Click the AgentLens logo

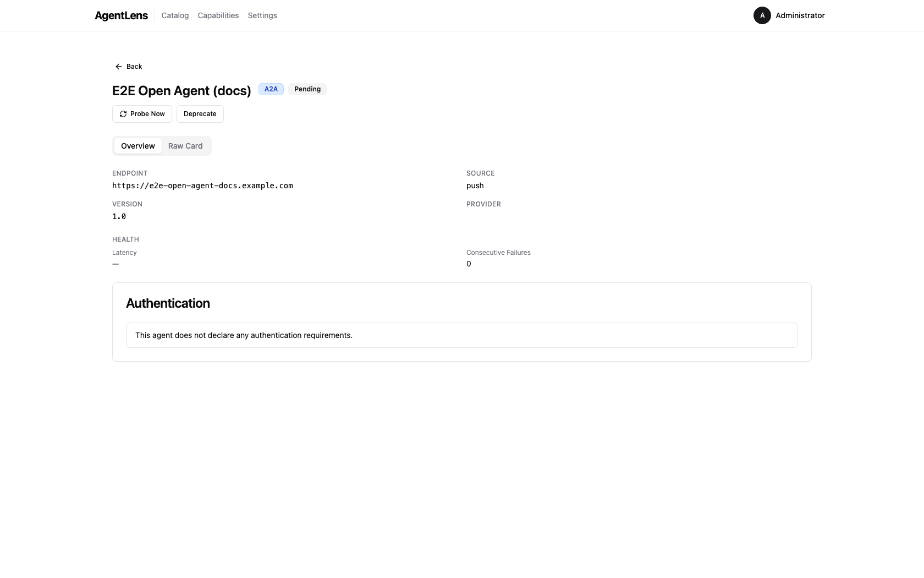pos(120,15)
